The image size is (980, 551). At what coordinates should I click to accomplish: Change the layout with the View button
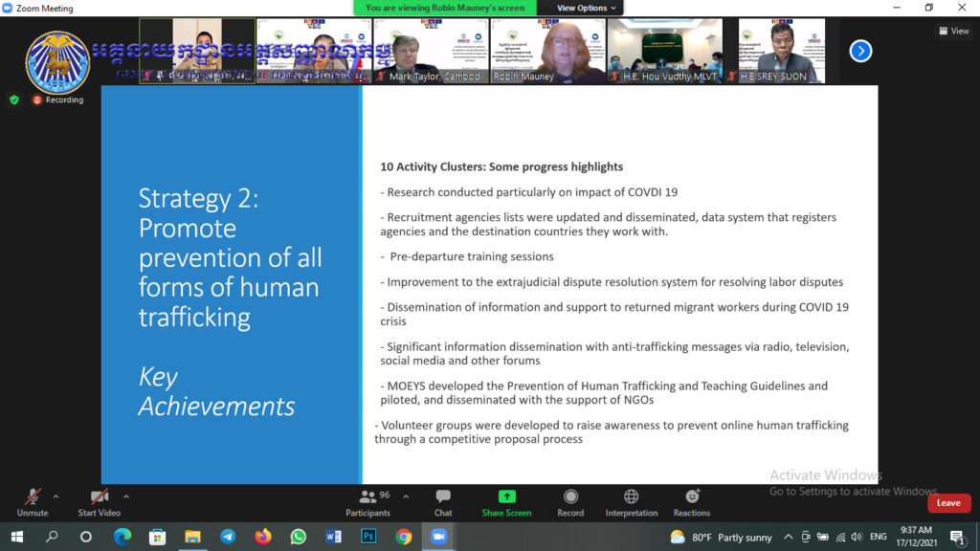954,31
